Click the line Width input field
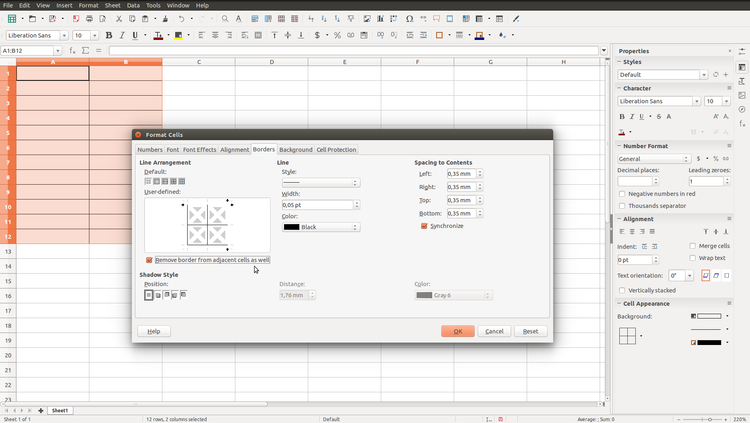 coord(317,205)
